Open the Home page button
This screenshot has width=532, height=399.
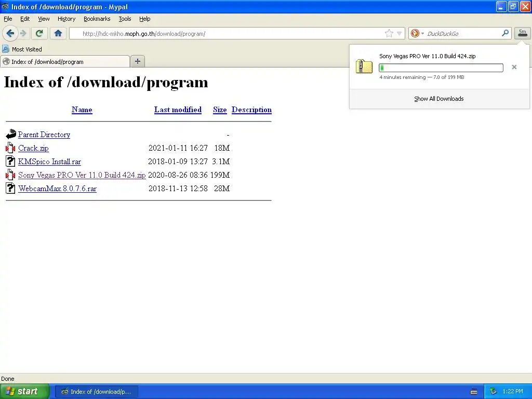pyautogui.click(x=58, y=33)
